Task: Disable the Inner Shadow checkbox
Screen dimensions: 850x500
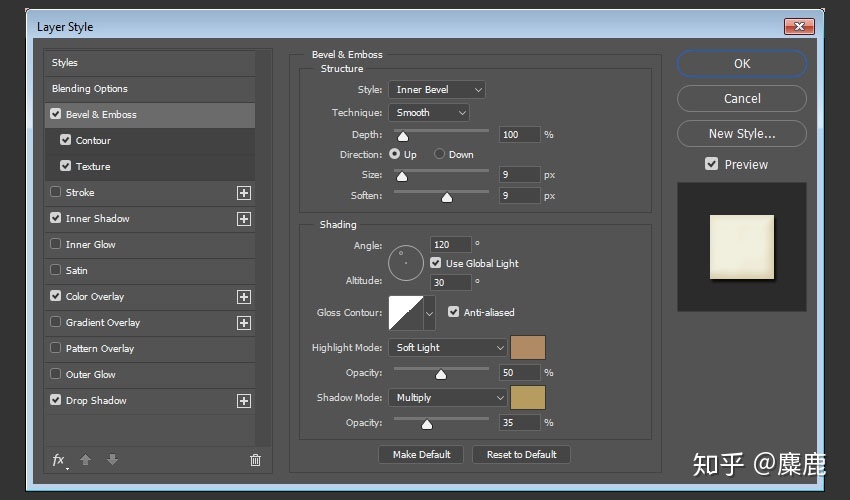Action: 55,218
